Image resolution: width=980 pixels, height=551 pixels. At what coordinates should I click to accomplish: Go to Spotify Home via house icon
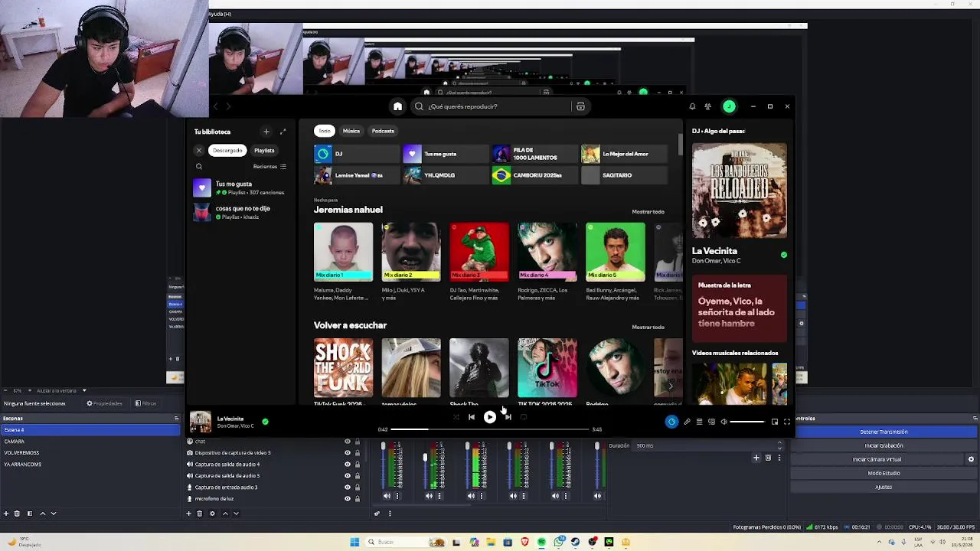(397, 106)
